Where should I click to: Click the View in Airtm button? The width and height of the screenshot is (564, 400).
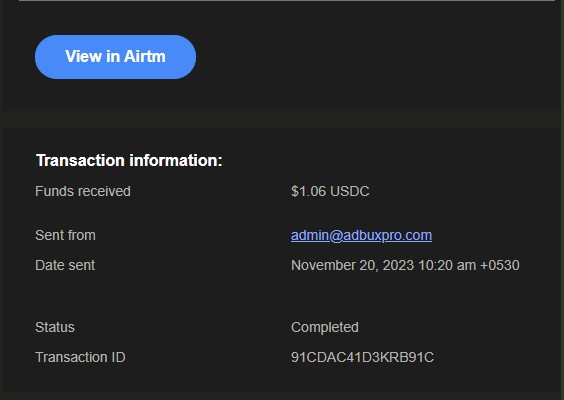(x=115, y=57)
